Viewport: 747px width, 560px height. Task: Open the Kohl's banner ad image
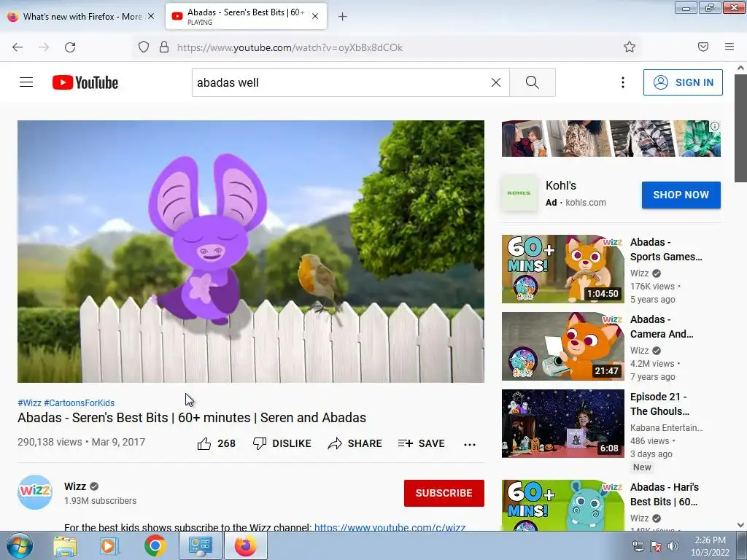(x=611, y=139)
